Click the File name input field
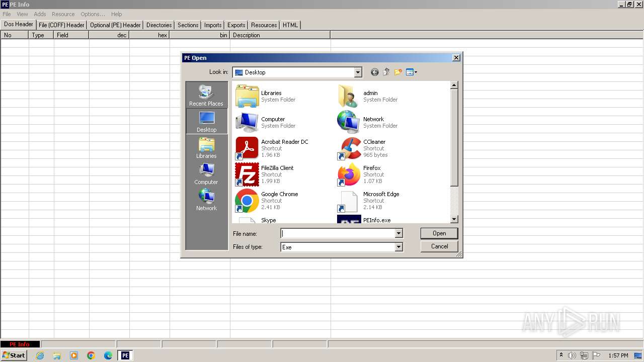Image resolution: width=644 pixels, height=362 pixels. pyautogui.click(x=338, y=233)
